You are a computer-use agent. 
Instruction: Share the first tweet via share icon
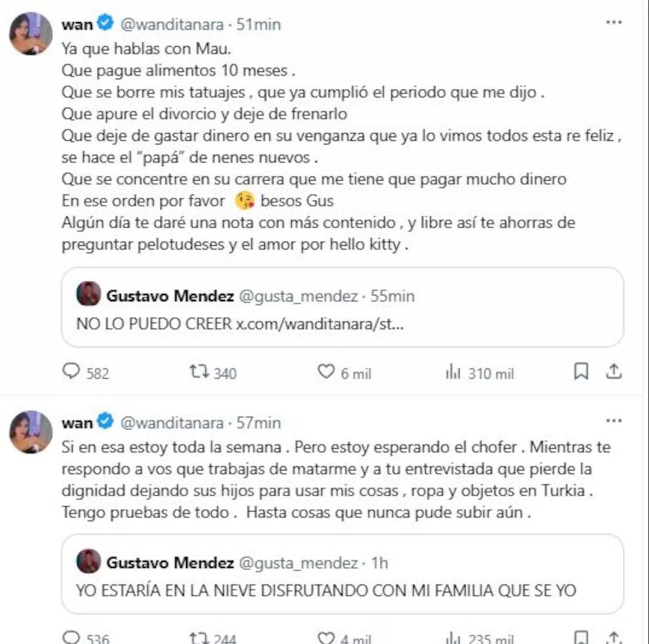coord(614,372)
